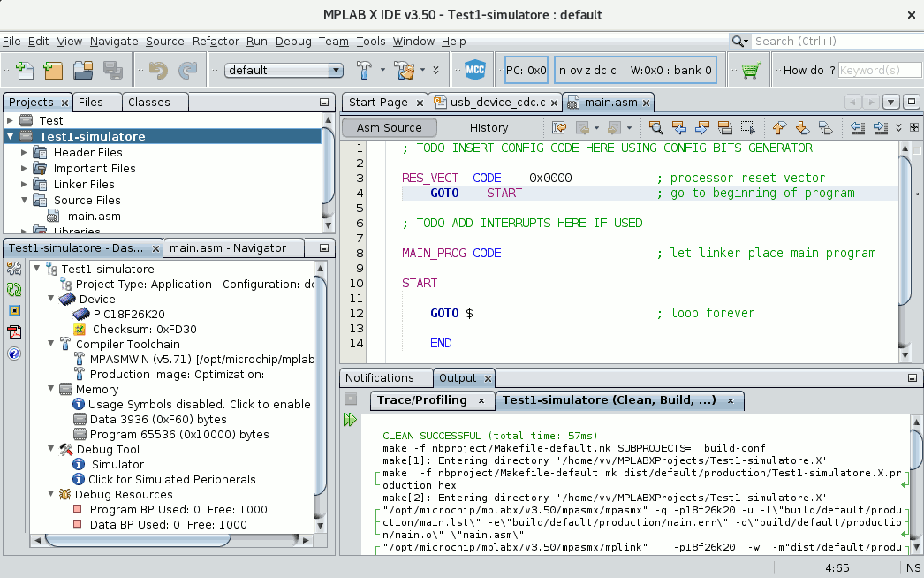The image size is (924, 578).
Task: Click the Search (Ctrl+I) field
Action: tap(837, 42)
